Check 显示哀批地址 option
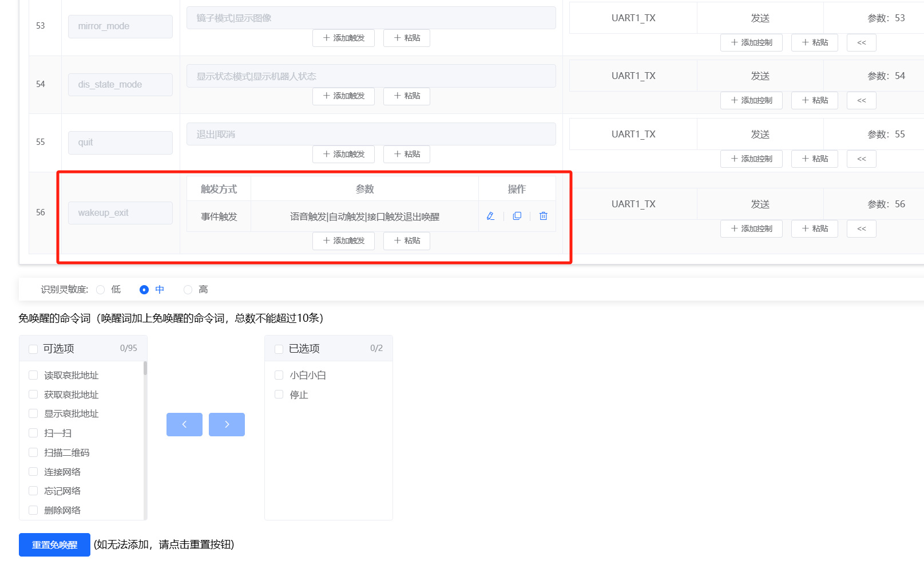This screenshot has height=564, width=924. point(33,413)
